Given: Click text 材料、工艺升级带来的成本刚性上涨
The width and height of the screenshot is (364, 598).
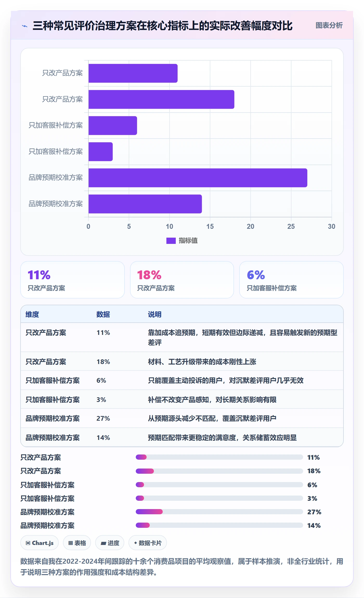Looking at the screenshot, I should (202, 362).
